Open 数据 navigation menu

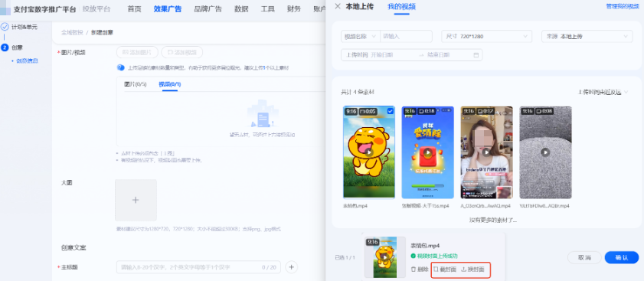[241, 8]
